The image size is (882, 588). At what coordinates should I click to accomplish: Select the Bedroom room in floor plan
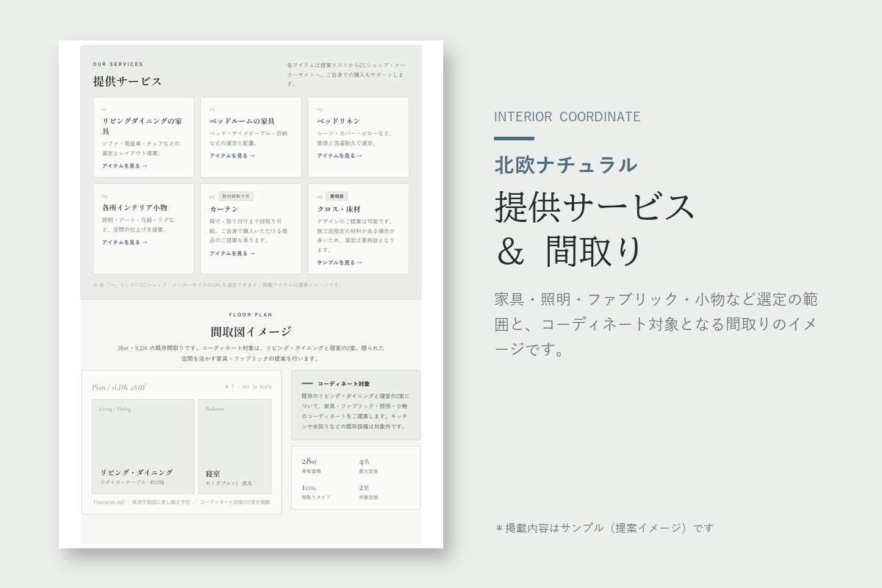(234, 446)
